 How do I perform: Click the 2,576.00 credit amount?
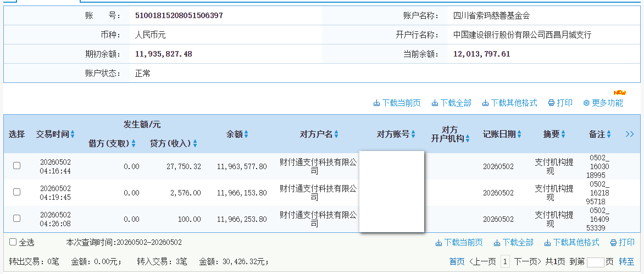pos(186,193)
